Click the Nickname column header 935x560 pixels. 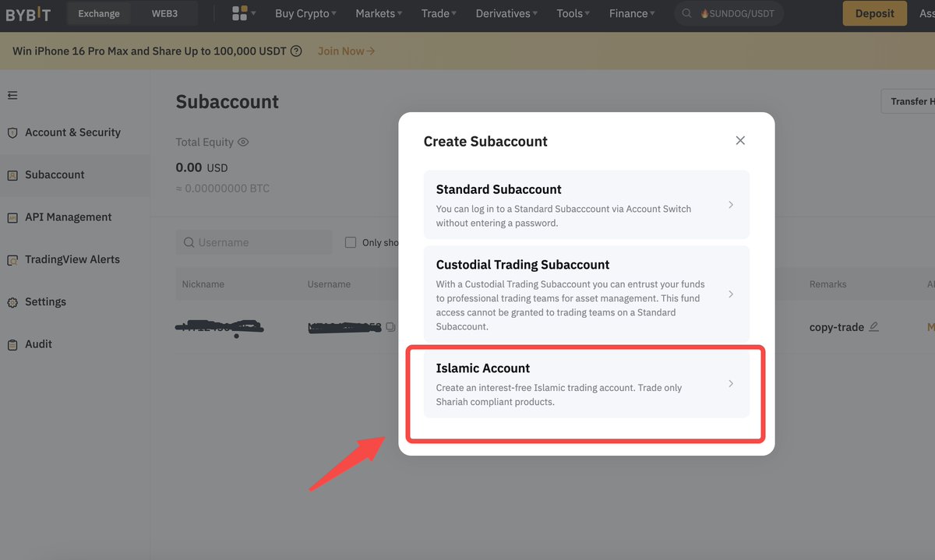coord(203,284)
